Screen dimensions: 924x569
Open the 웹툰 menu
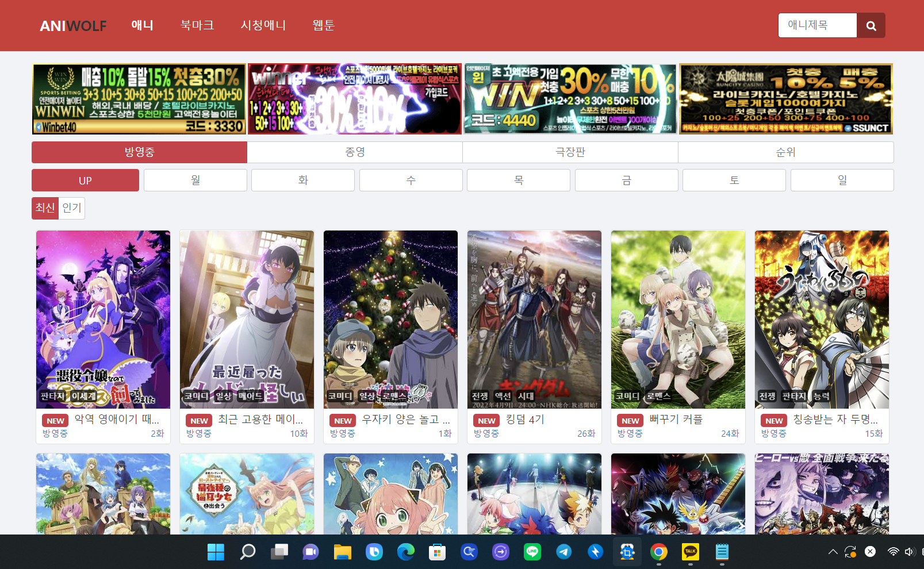[323, 25]
